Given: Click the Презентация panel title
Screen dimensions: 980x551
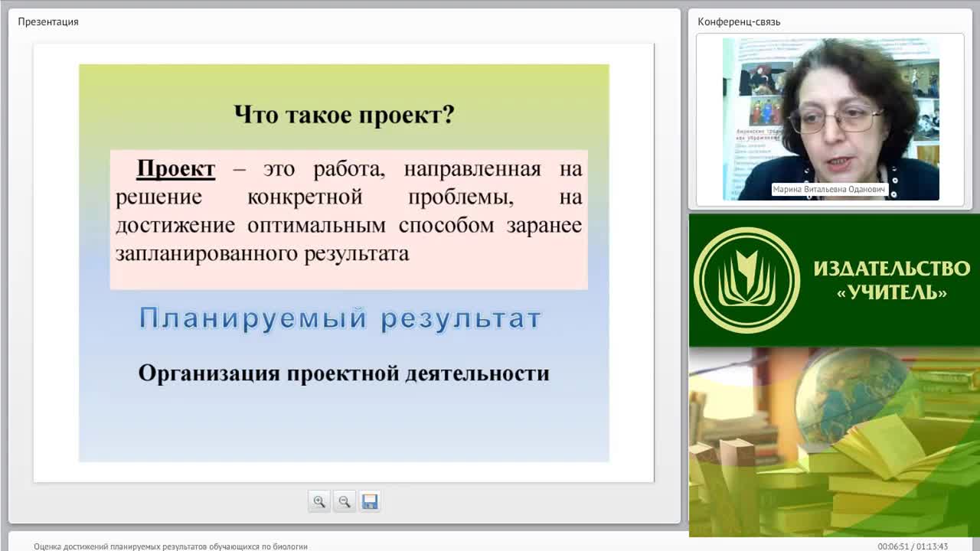Looking at the screenshot, I should [48, 21].
